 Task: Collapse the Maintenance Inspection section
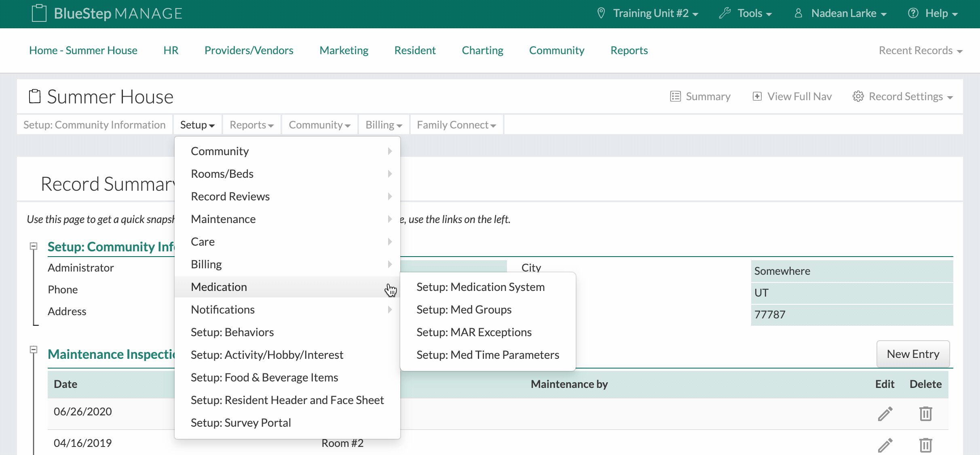tap(34, 349)
